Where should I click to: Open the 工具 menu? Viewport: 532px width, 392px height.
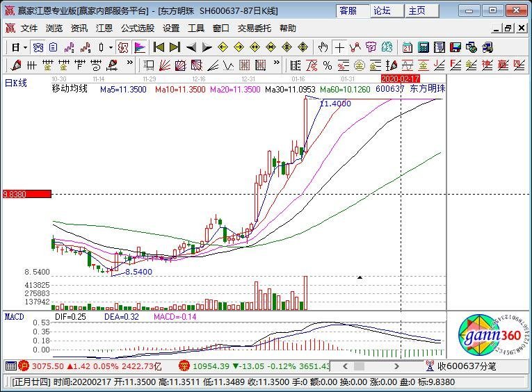(196, 28)
